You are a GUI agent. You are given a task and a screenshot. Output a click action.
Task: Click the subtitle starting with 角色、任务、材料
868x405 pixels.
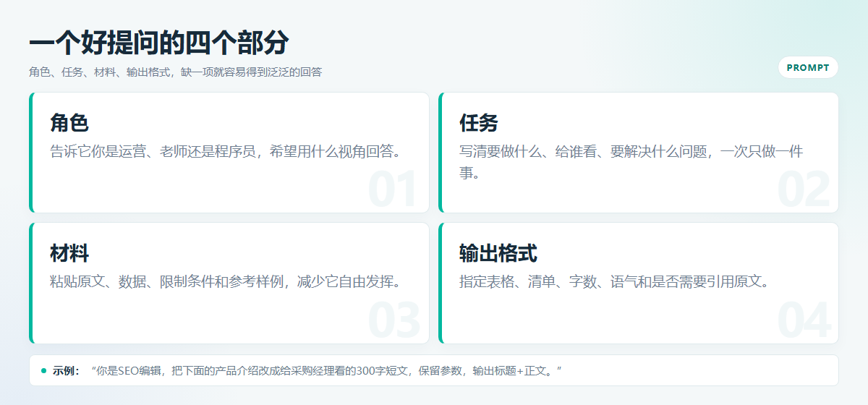click(175, 72)
